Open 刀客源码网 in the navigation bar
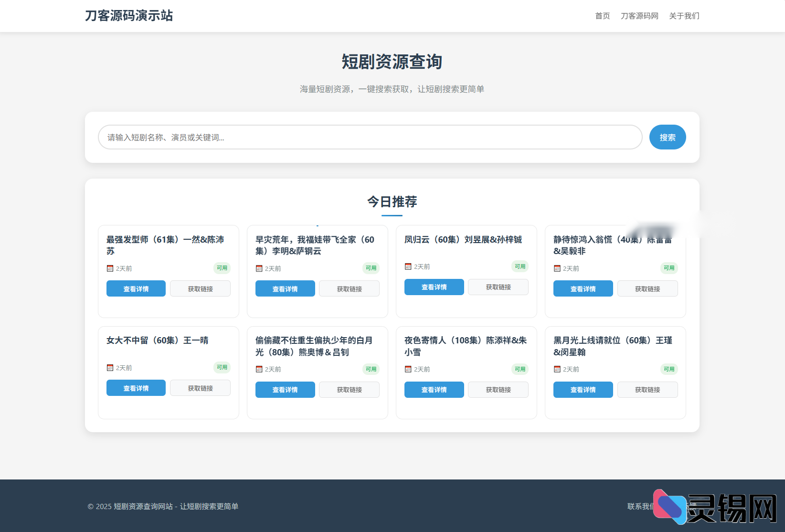This screenshot has width=785, height=532. click(639, 16)
